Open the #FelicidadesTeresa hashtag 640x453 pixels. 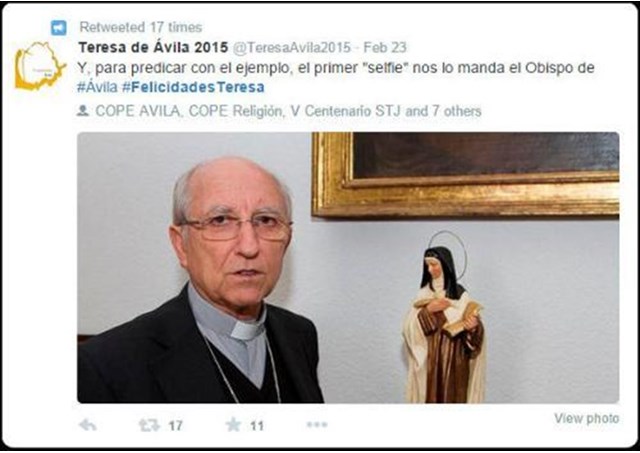click(193, 87)
